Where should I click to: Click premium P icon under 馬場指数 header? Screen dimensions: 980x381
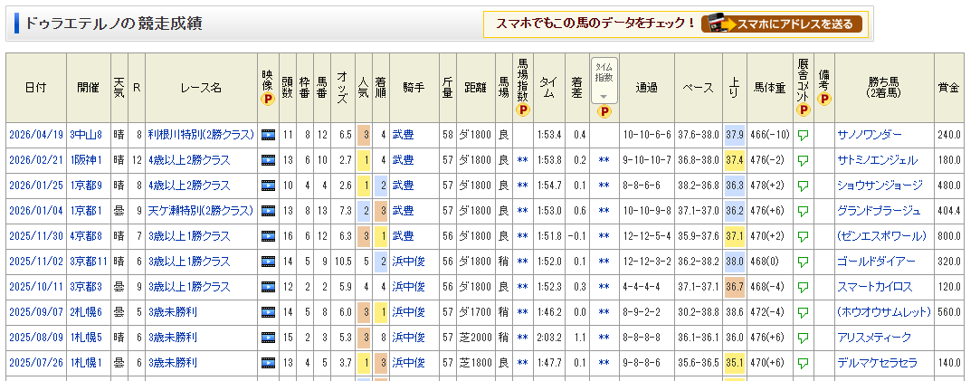522,110
